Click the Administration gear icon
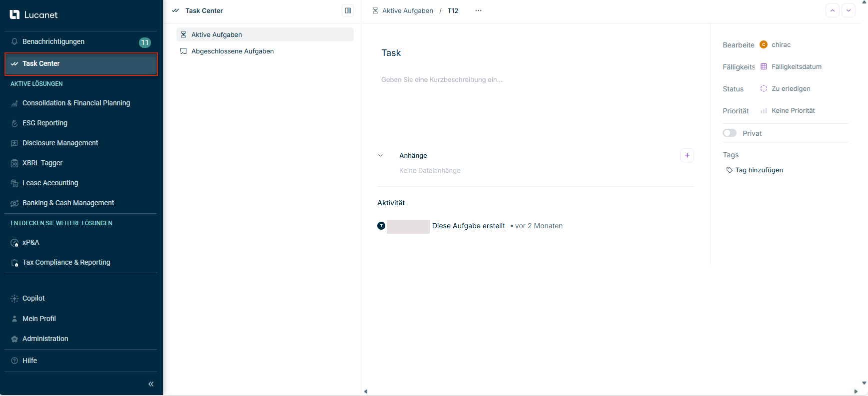The width and height of the screenshot is (868, 396). pos(14,339)
